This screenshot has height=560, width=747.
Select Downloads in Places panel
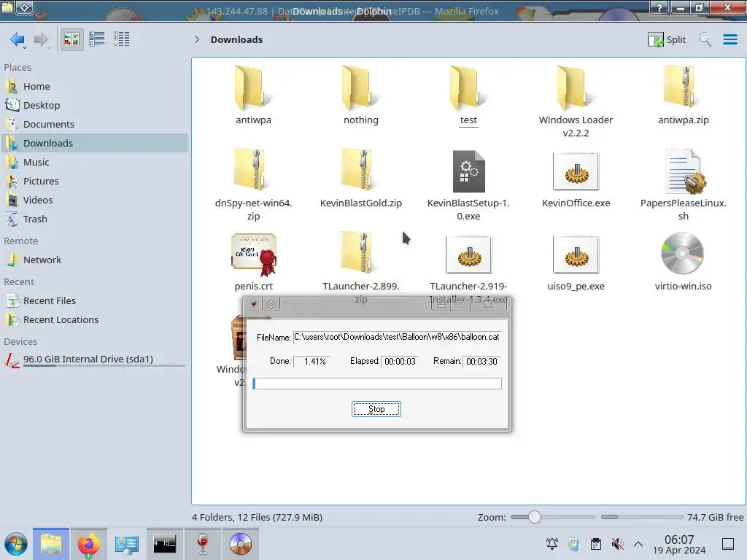95,144
